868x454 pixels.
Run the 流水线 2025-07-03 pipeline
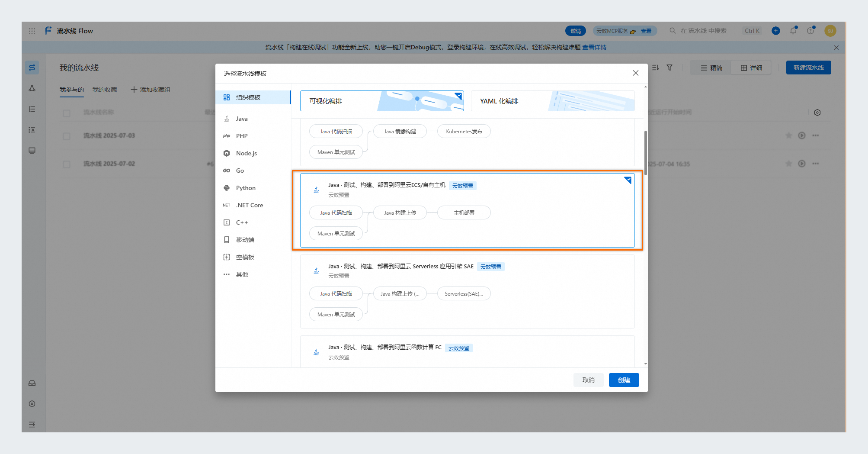point(802,135)
